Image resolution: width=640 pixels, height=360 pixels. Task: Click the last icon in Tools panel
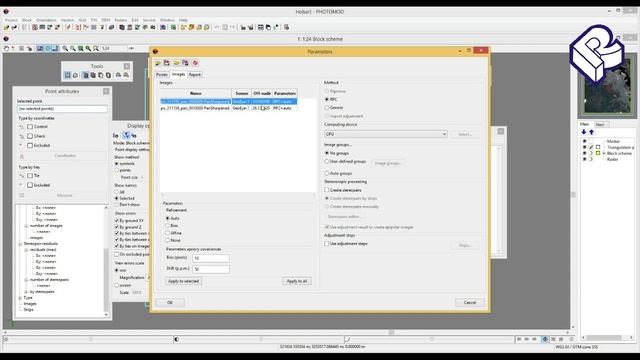(126, 75)
